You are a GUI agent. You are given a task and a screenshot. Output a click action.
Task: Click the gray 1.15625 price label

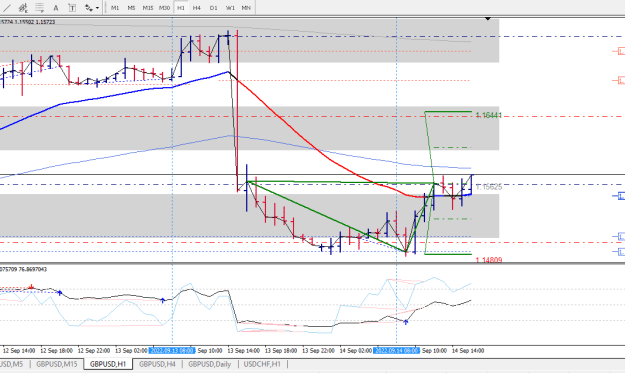point(489,186)
